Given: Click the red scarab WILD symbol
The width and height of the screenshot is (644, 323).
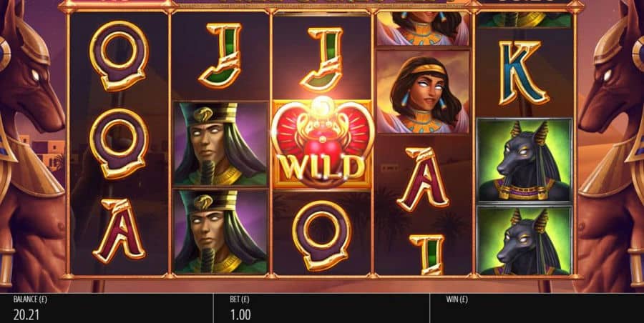Looking at the screenshot, I should point(323,142).
